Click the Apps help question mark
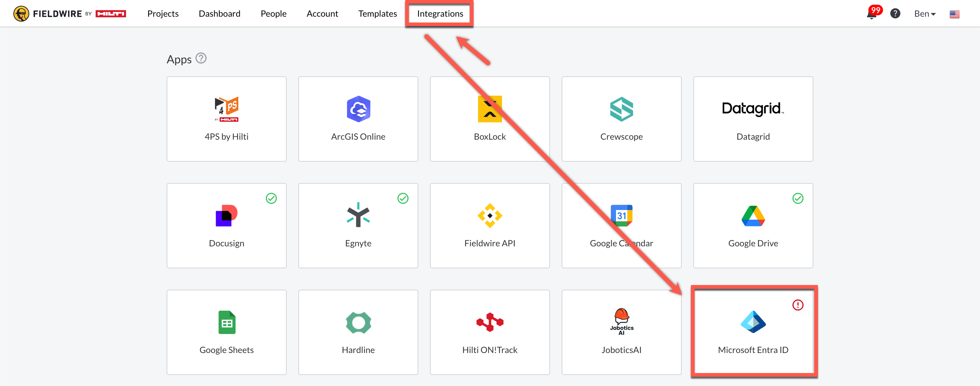Image resolution: width=980 pixels, height=386 pixels. point(201,58)
